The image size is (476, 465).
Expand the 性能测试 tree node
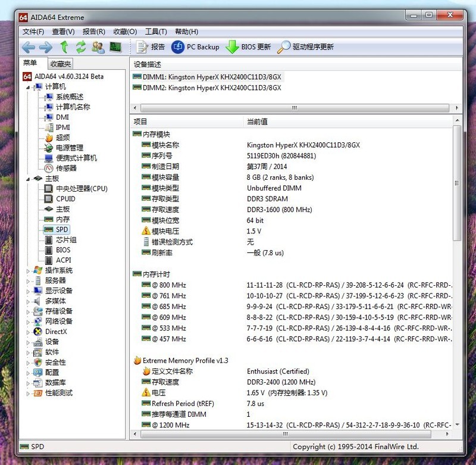pyautogui.click(x=27, y=393)
